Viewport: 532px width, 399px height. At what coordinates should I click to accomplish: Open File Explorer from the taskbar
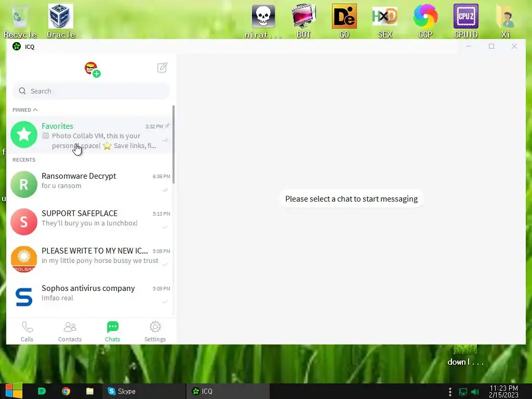[90, 391]
